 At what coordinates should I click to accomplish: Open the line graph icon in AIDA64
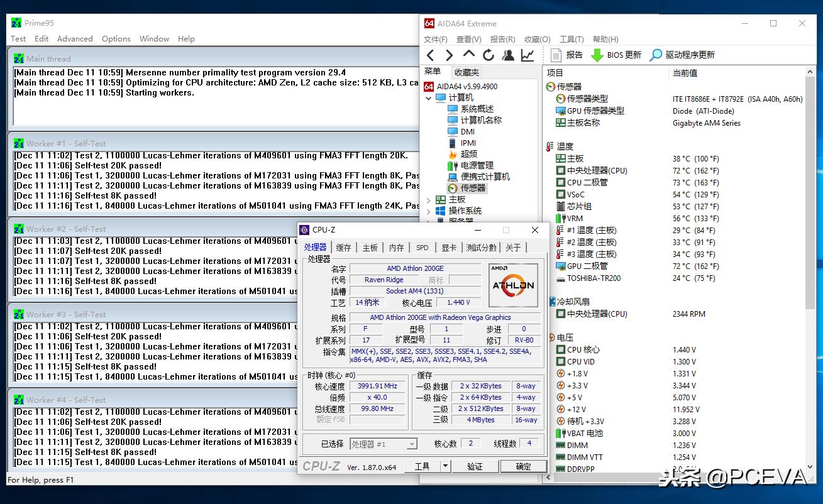[527, 55]
